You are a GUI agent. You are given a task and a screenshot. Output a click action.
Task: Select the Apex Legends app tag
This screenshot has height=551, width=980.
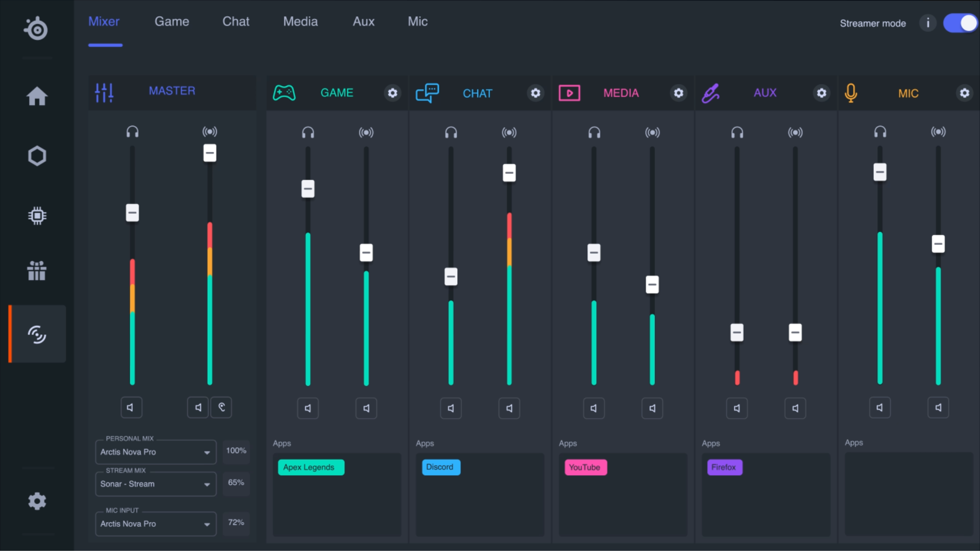point(311,467)
